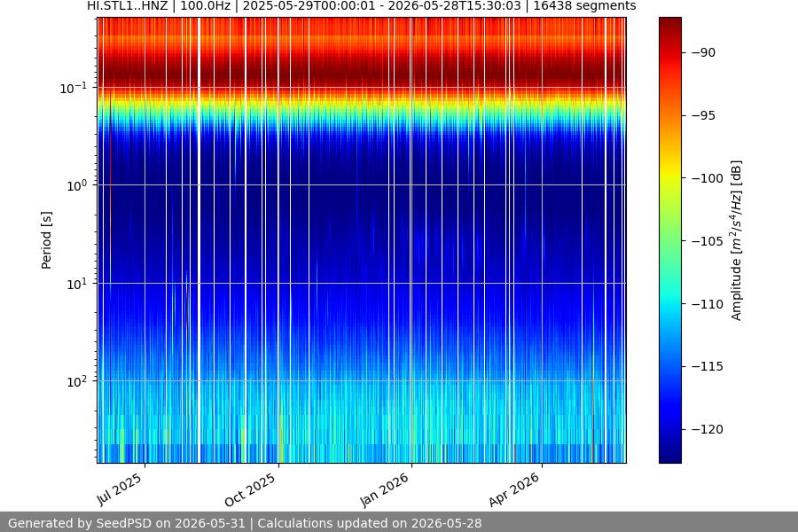Click the −120 colorbar tick label
798x532 pixels.
707,429
